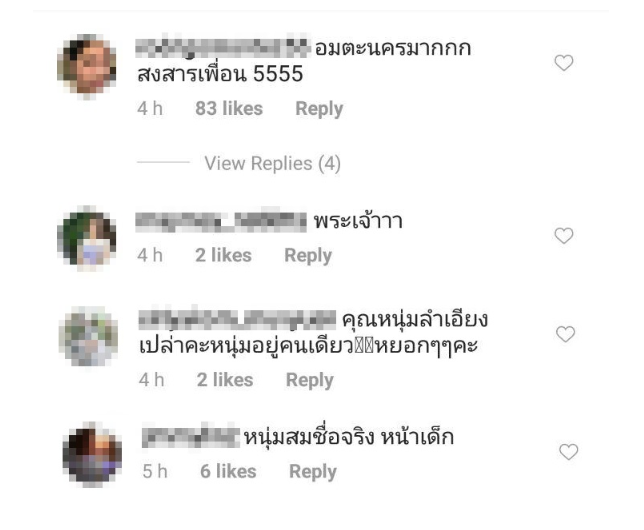Reply to the 5 h old comment

tap(313, 472)
